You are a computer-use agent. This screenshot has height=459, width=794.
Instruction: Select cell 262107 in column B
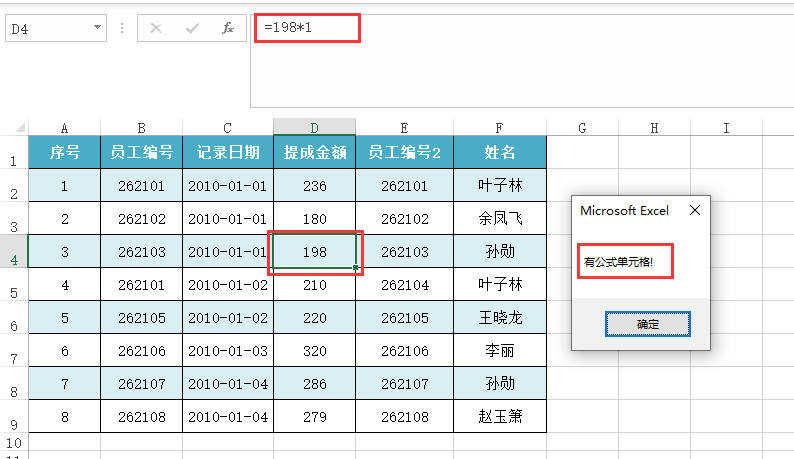[x=141, y=384]
